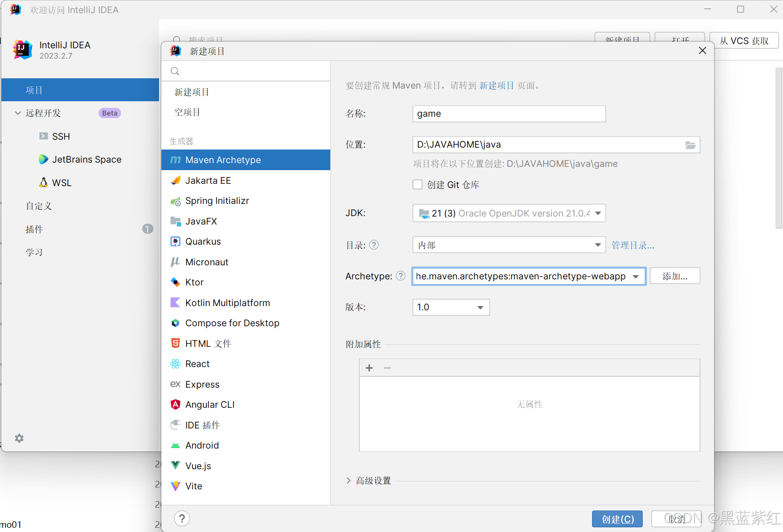Viewport: 783px width, 532px height.
Task: Open the 版本 dropdown showing 1.0
Action: point(451,307)
